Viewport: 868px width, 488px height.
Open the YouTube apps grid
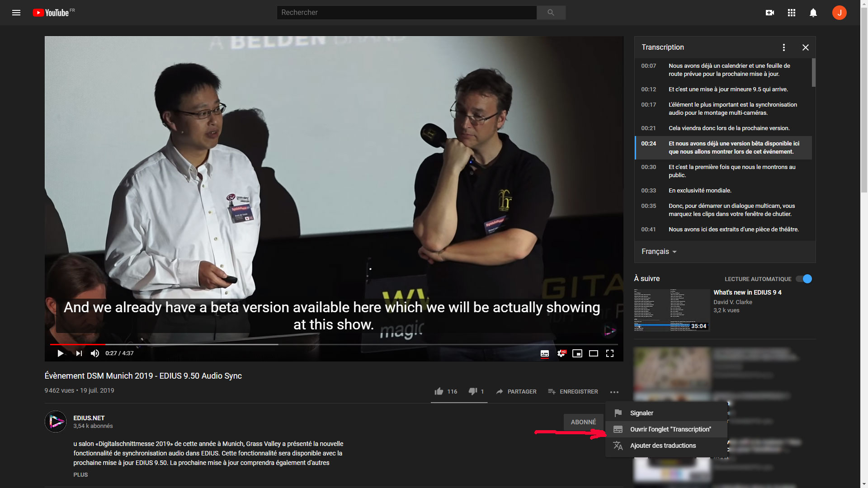pyautogui.click(x=791, y=13)
